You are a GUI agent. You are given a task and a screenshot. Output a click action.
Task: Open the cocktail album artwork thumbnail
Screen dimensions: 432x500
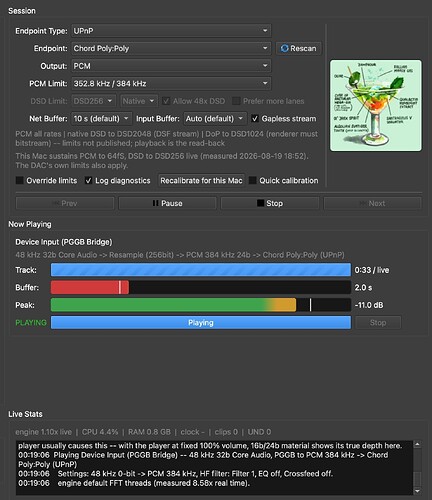(x=376, y=105)
